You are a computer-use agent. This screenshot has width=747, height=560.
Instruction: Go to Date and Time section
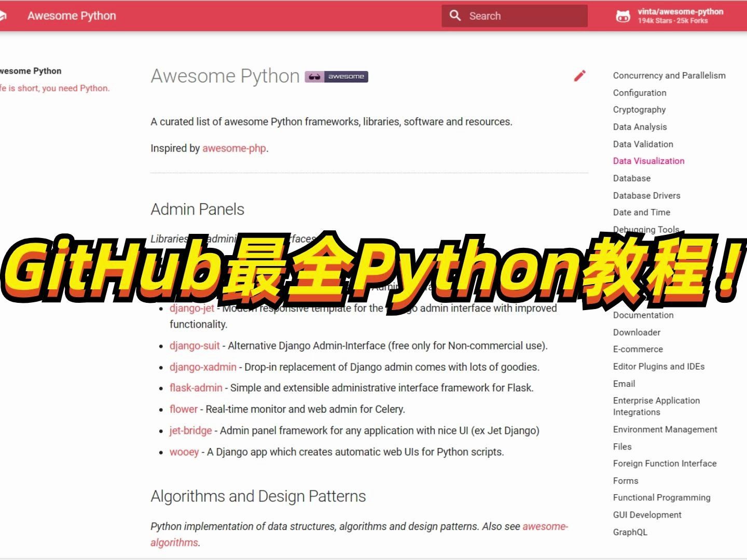point(641,213)
